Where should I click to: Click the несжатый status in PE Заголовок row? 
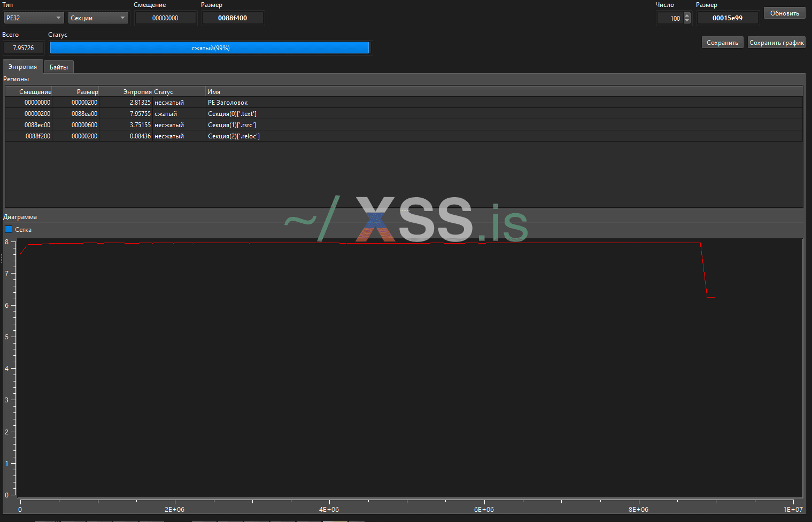(169, 103)
